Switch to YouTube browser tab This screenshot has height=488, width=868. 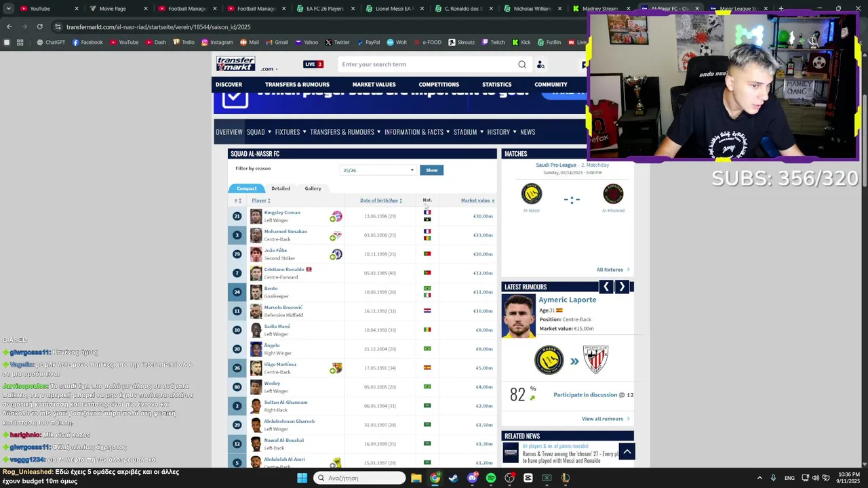(x=49, y=8)
